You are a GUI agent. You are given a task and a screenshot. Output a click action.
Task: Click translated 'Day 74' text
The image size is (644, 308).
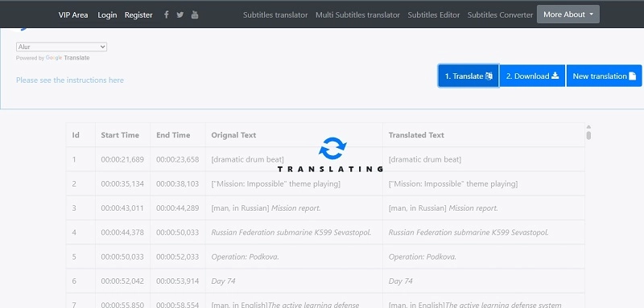click(x=400, y=281)
